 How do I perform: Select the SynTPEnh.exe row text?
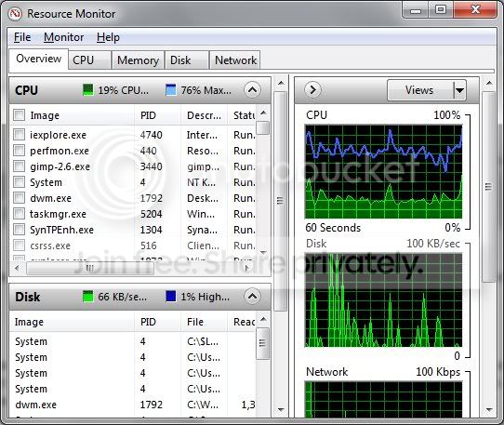61,230
